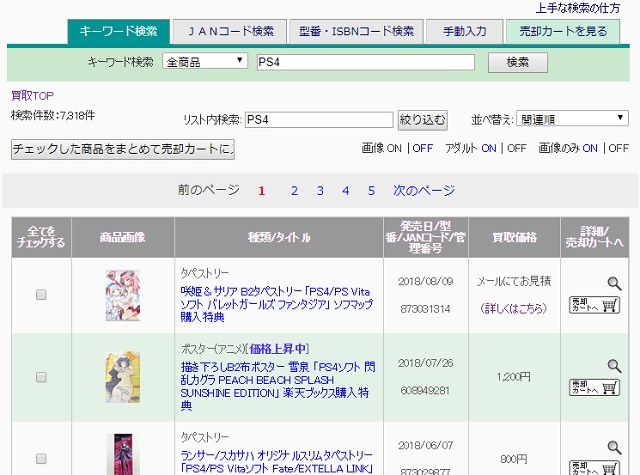The width and height of the screenshot is (640, 475).
Task: Open 詳しくはこちら estimate details link
Action: tap(514, 308)
